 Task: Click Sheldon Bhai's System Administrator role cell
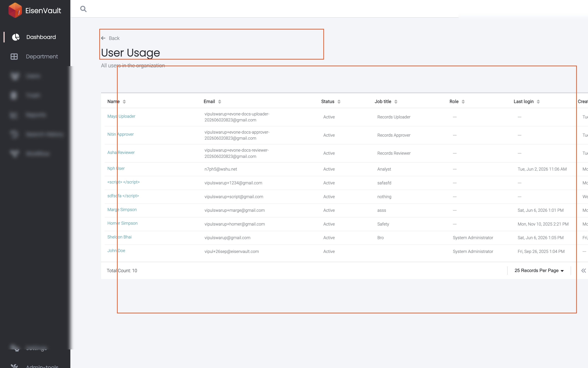point(473,238)
